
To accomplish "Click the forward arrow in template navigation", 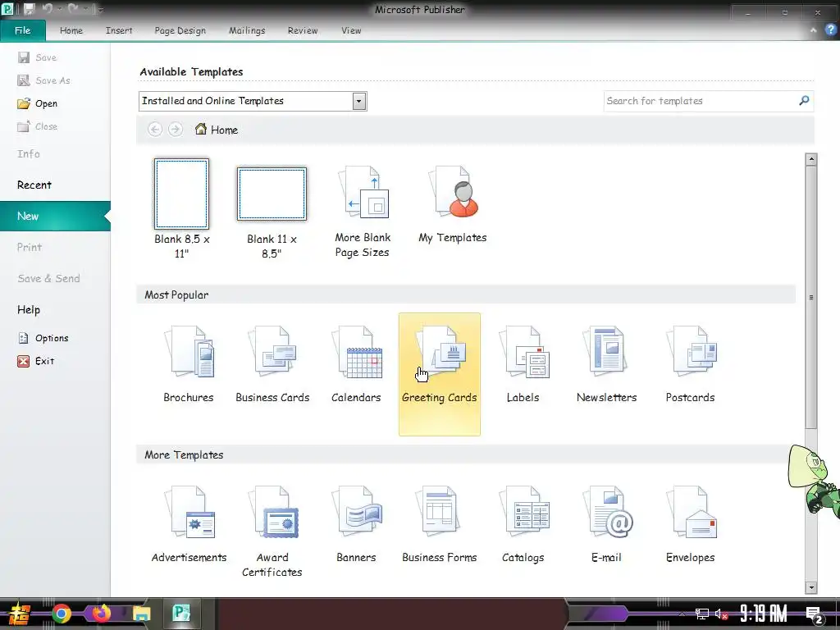I will point(176,129).
